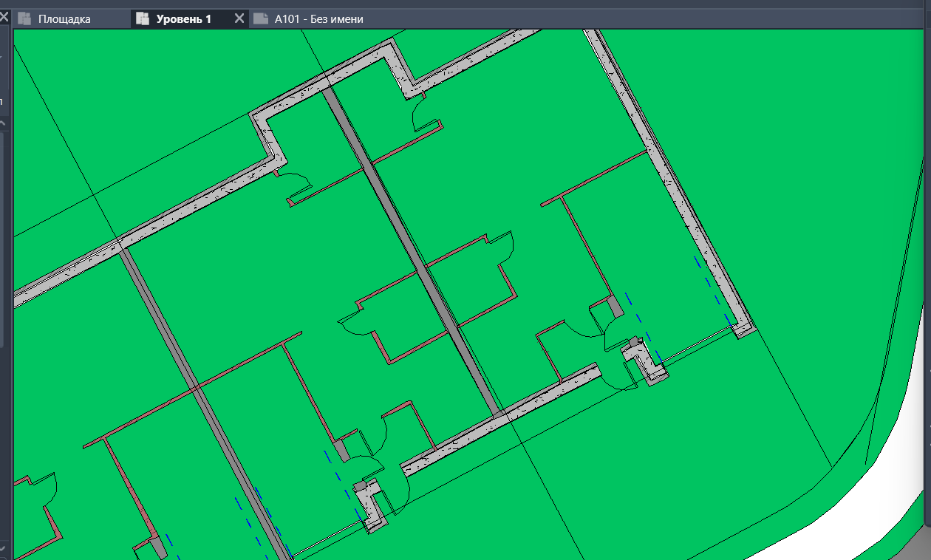Close the Уровень 1 view tab
The height and width of the screenshot is (560, 931).
(239, 19)
